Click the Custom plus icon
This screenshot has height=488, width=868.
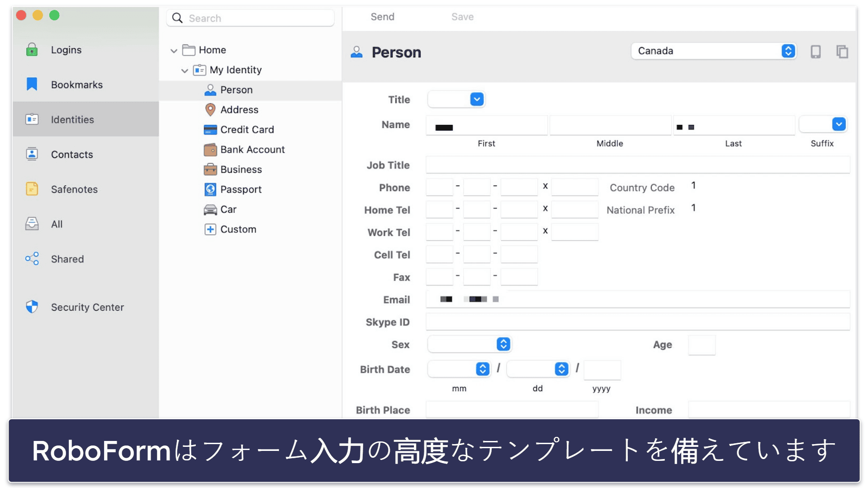pyautogui.click(x=210, y=229)
